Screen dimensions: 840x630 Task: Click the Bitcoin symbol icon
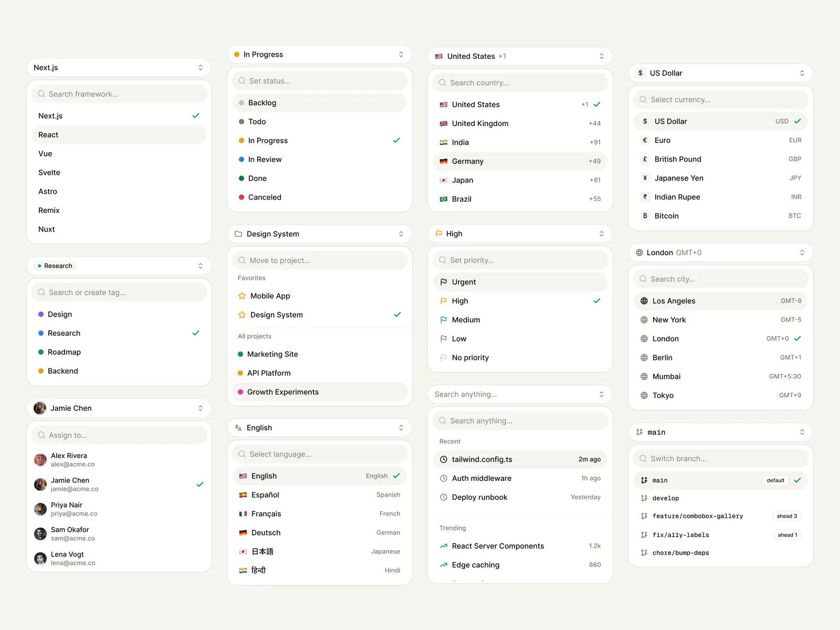(645, 216)
